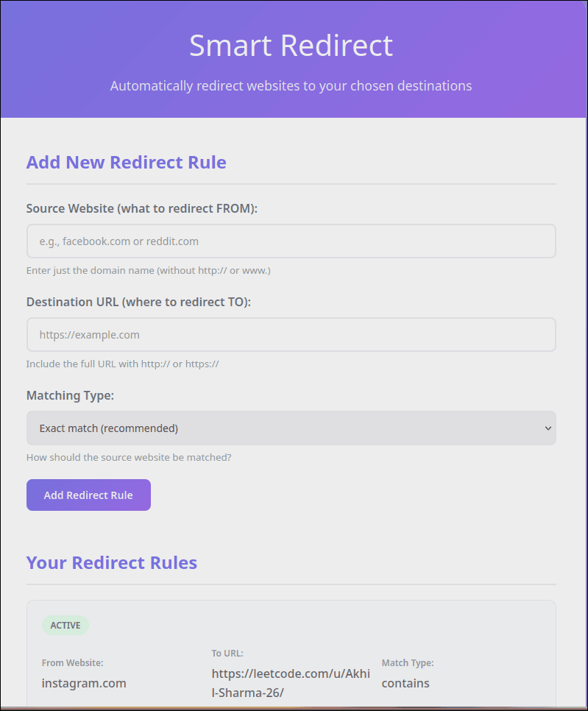The width and height of the screenshot is (588, 711).
Task: Click the contains match type value
Action: point(405,683)
